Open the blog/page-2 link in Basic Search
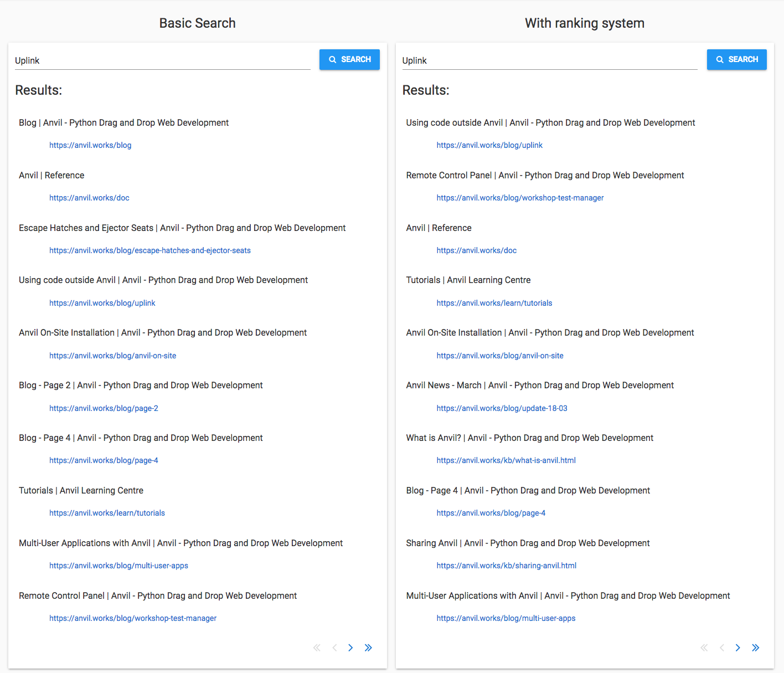Viewport: 784px width, 673px height. point(104,408)
